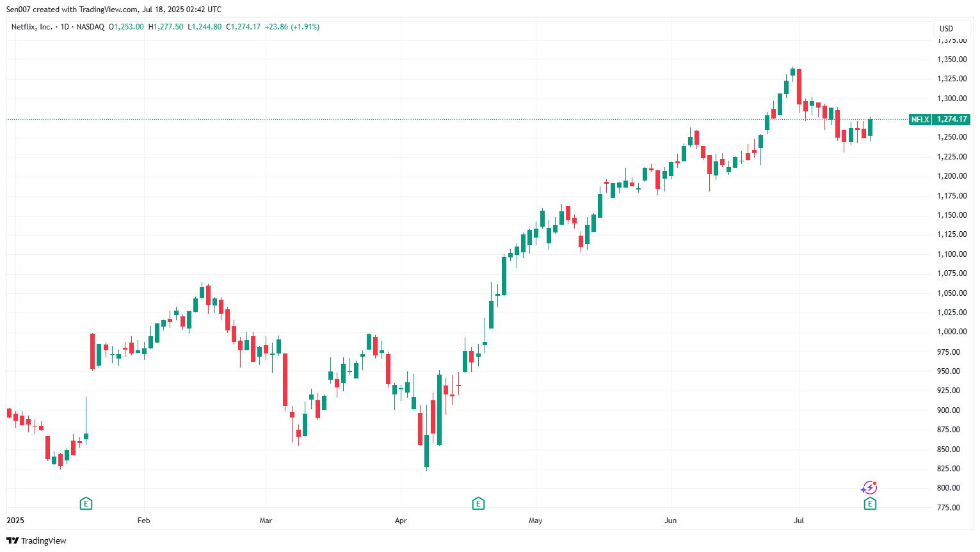Click the high value H1,277.50
980x552 pixels.
166,27
